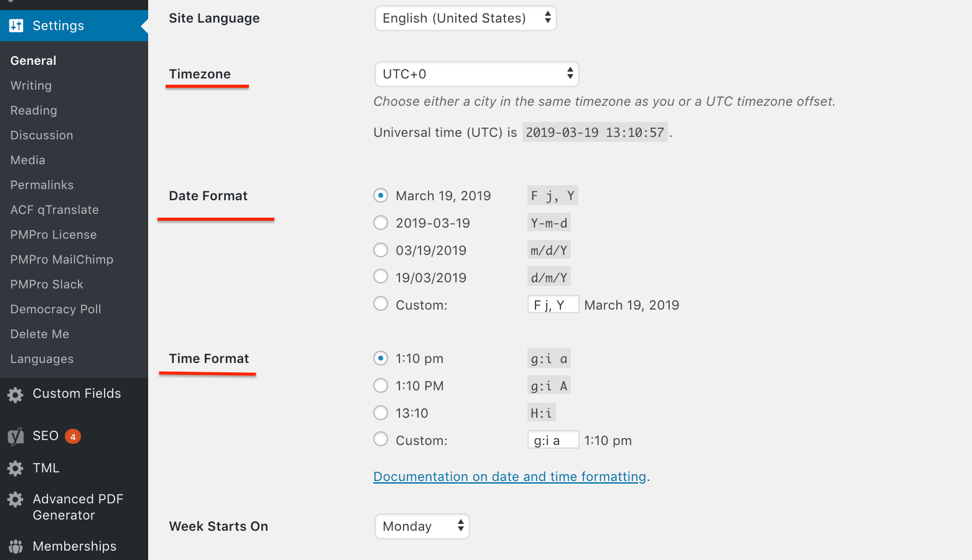Click the 'H:i' format code

click(541, 413)
